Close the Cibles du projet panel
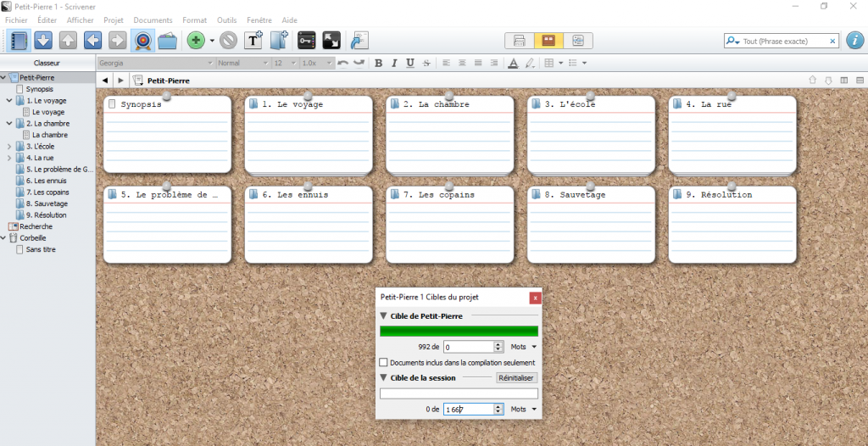Screen dimensions: 868x446 pos(536,298)
